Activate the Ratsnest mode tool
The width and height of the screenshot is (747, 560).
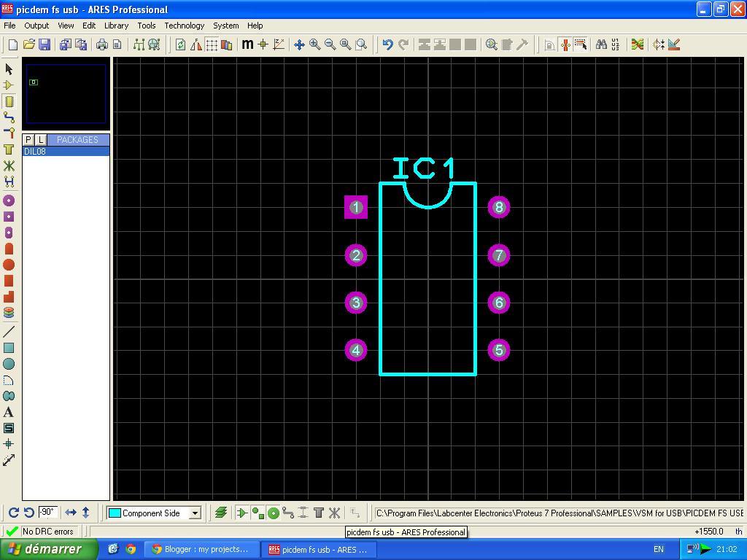[9, 166]
